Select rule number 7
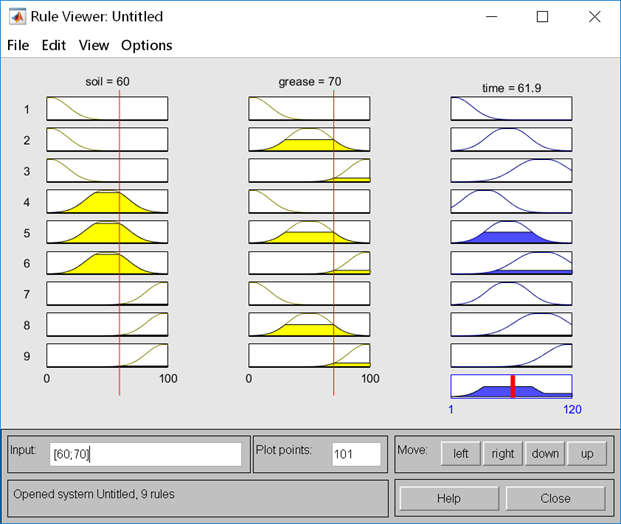The image size is (621, 524). pos(27,294)
